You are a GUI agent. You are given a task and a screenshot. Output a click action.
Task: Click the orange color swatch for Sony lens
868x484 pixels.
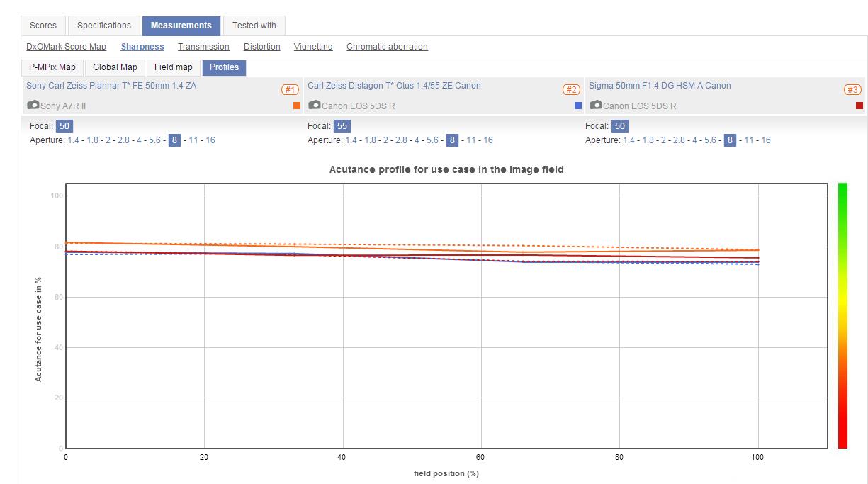coord(297,106)
